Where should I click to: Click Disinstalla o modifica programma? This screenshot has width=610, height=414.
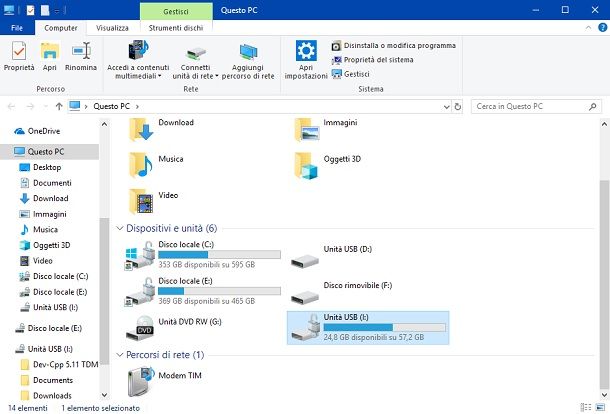[x=393, y=46]
